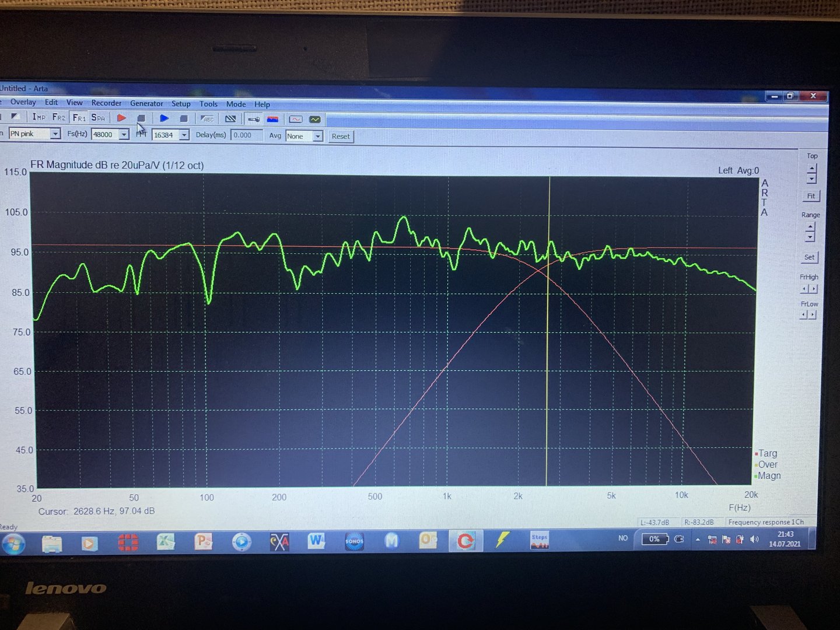Click the green curve display icon

coord(315,120)
